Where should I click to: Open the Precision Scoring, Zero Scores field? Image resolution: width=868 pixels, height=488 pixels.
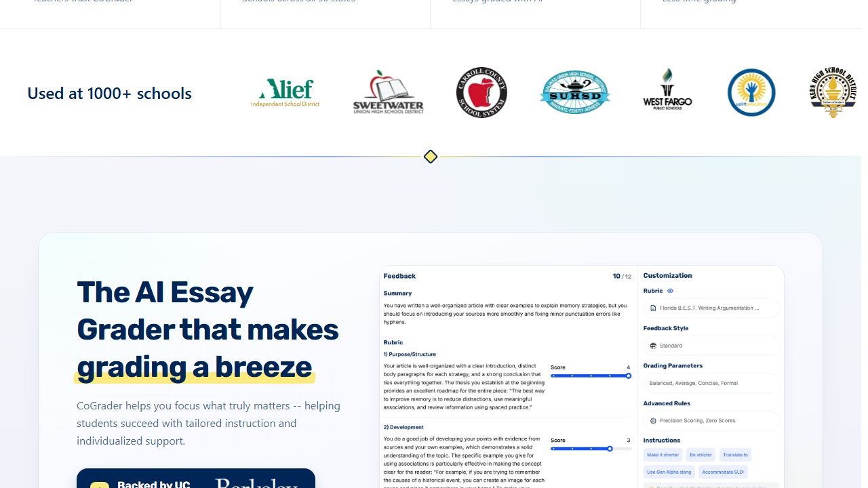pyautogui.click(x=711, y=421)
